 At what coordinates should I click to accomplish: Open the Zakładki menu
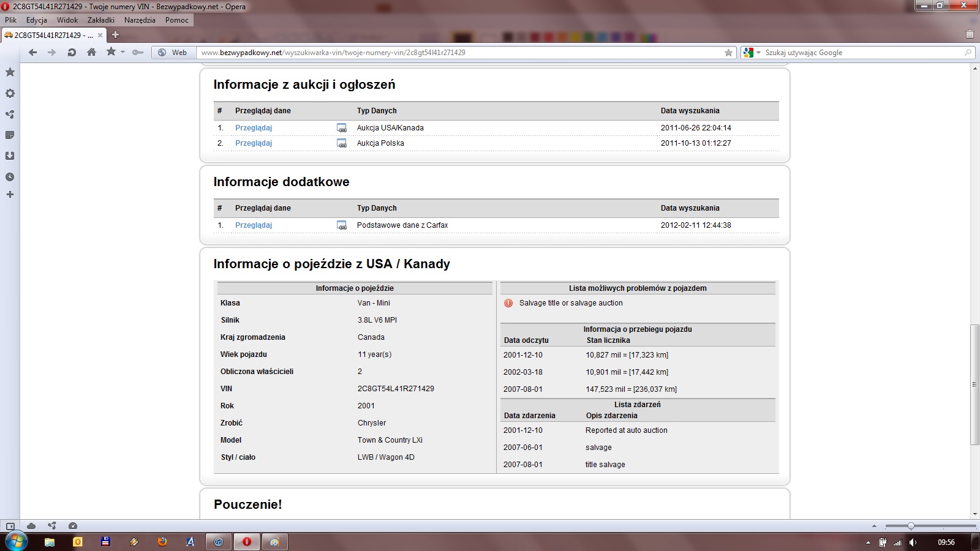click(x=100, y=20)
